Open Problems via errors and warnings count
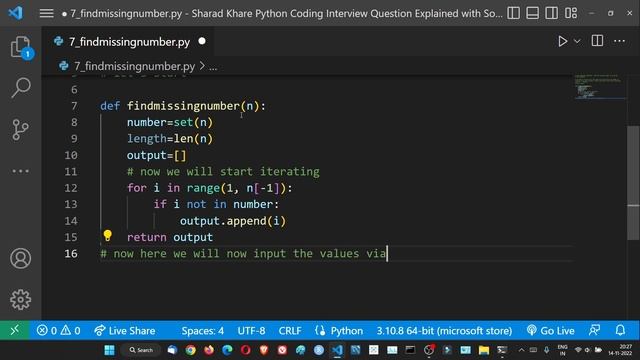 (x=59, y=331)
